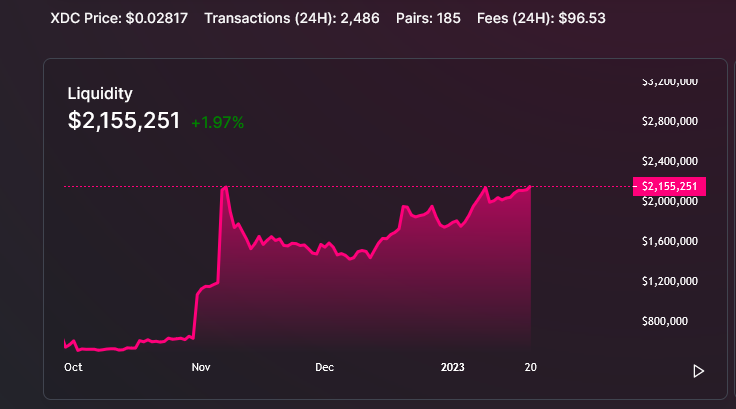
Task: Click the $1,200,000 axis label
Action: pos(670,281)
